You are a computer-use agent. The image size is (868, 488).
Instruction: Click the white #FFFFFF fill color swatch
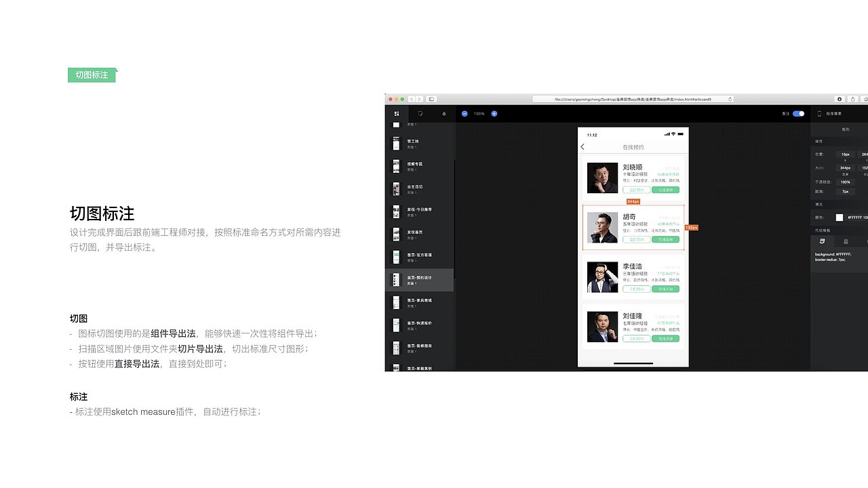pos(840,218)
